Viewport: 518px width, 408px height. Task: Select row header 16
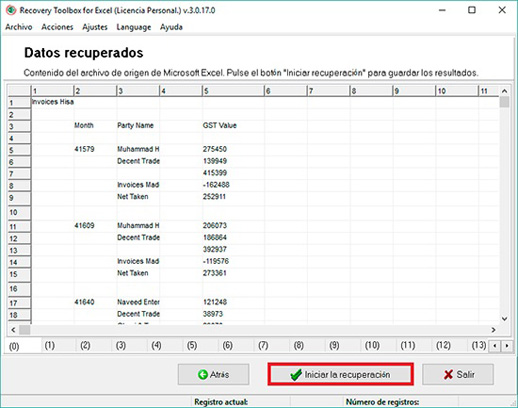19,289
